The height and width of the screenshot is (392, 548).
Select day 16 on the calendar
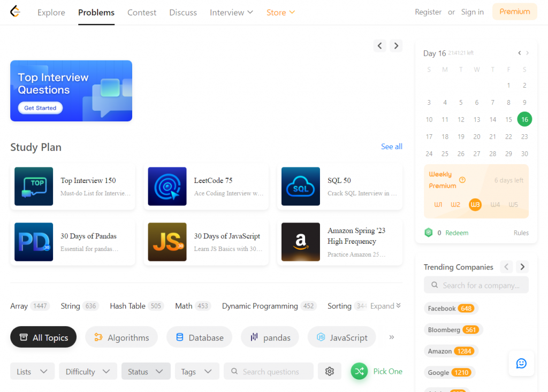524,119
